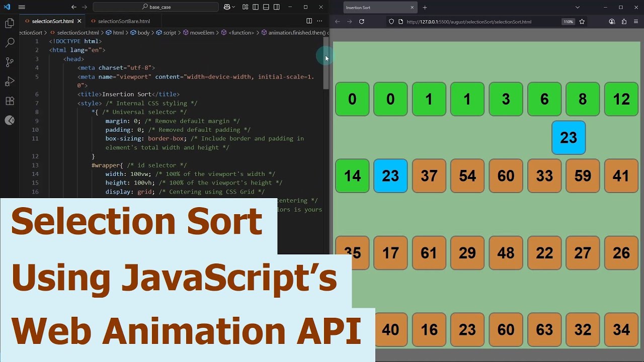This screenshot has width=644, height=362.
Task: Split the editor to the right
Action: click(x=309, y=21)
